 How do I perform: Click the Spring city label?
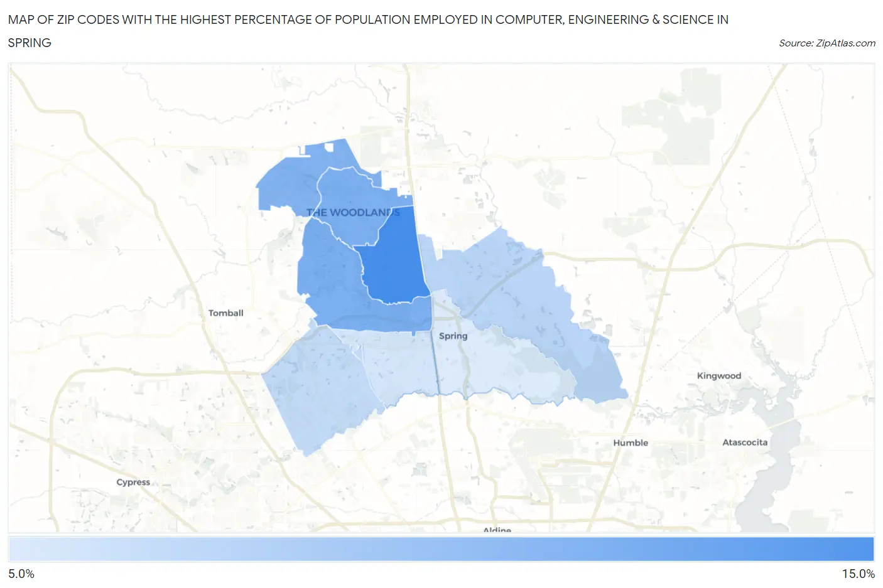tap(453, 336)
